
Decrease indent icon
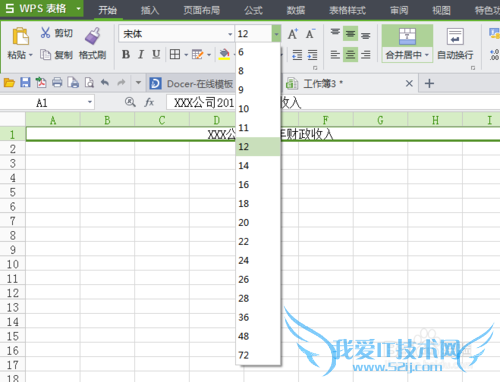pos(297,55)
